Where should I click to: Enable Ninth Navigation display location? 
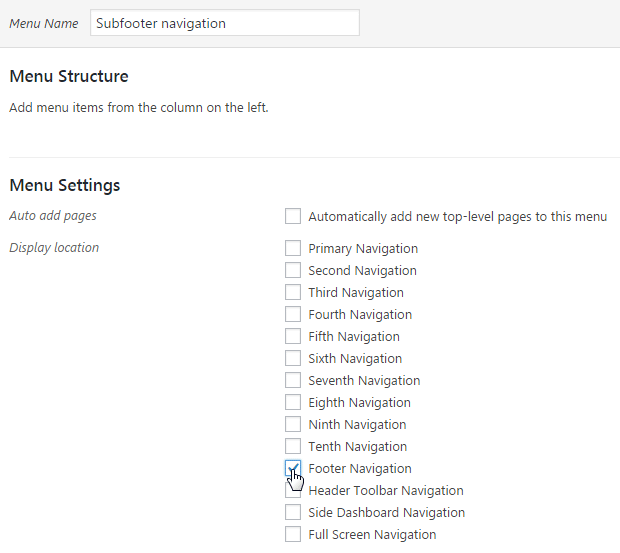(x=293, y=424)
